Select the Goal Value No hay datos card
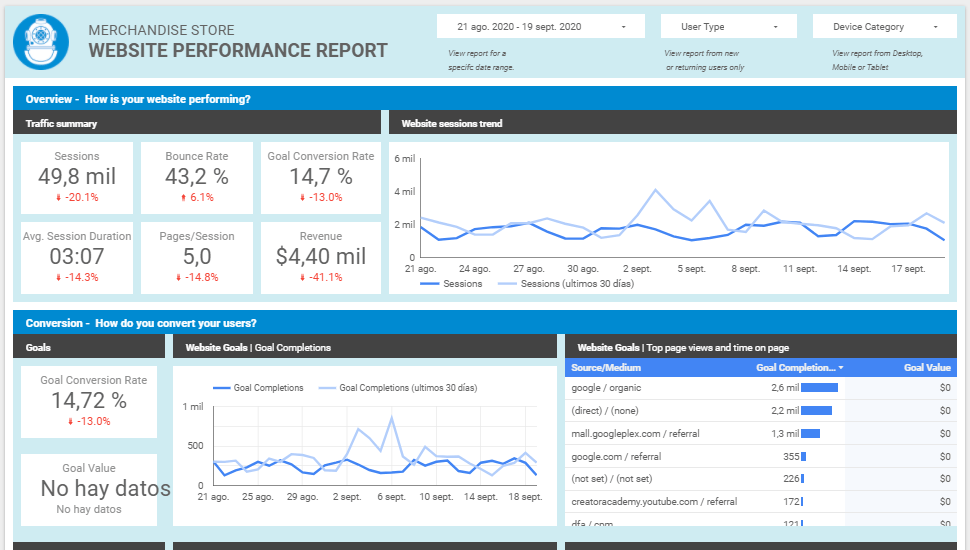Image resolution: width=970 pixels, height=550 pixels. 88,490
